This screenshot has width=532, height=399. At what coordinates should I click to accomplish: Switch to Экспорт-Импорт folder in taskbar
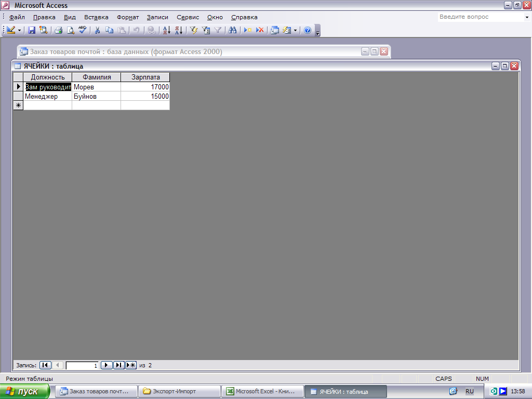179,391
